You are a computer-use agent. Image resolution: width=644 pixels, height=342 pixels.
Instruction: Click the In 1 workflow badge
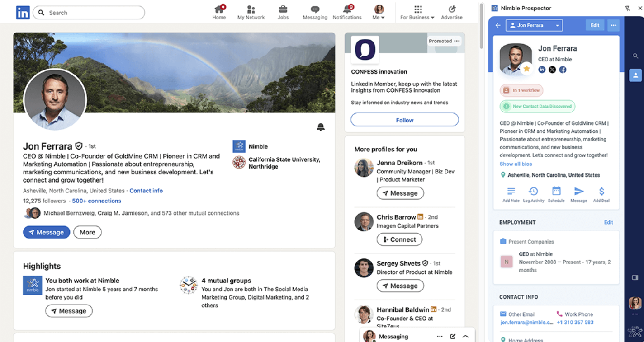pyautogui.click(x=521, y=90)
